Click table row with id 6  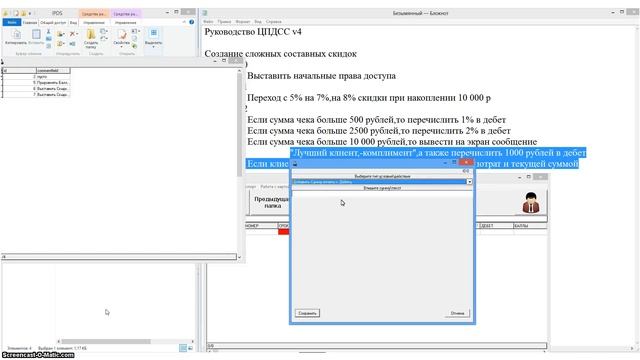(x=36, y=89)
